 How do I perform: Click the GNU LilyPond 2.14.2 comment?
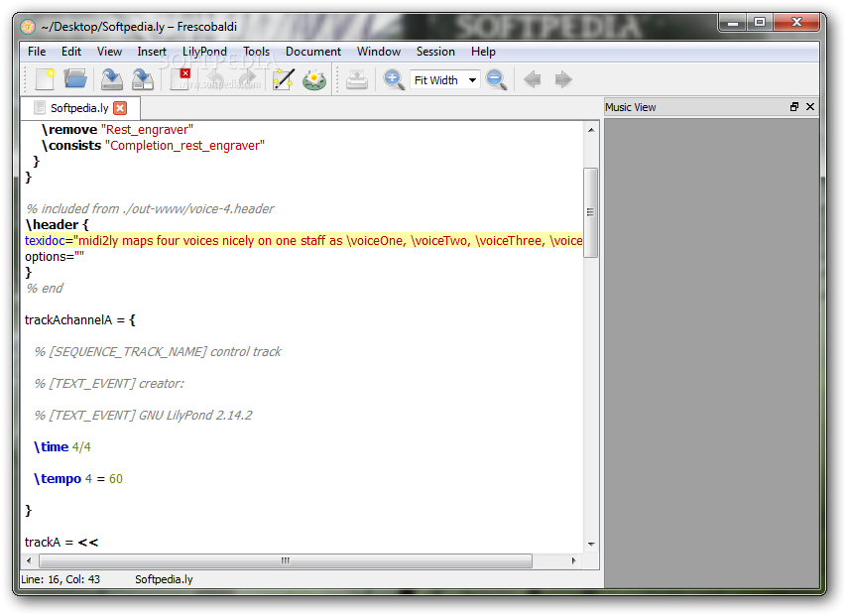click(143, 416)
